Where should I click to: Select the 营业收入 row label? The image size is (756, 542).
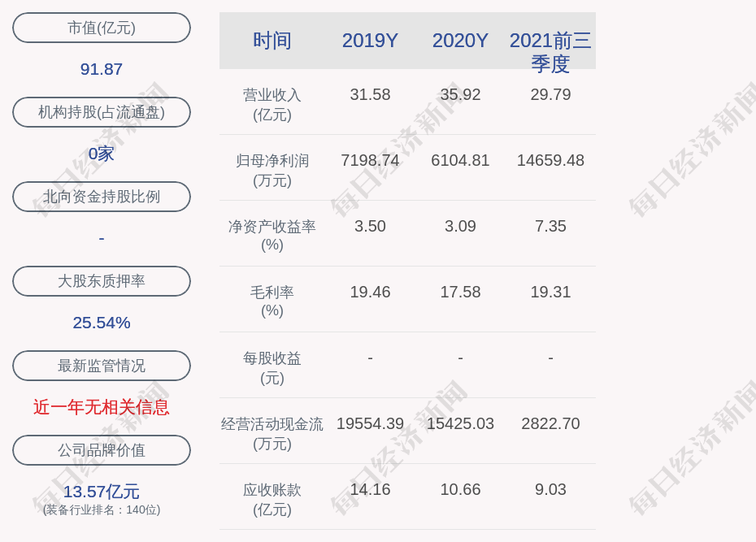pyautogui.click(x=272, y=105)
